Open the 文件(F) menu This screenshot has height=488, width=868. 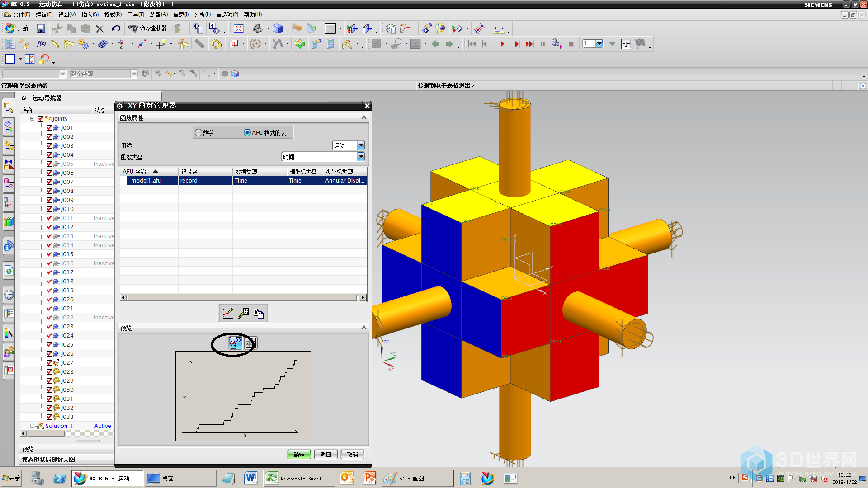[21, 14]
